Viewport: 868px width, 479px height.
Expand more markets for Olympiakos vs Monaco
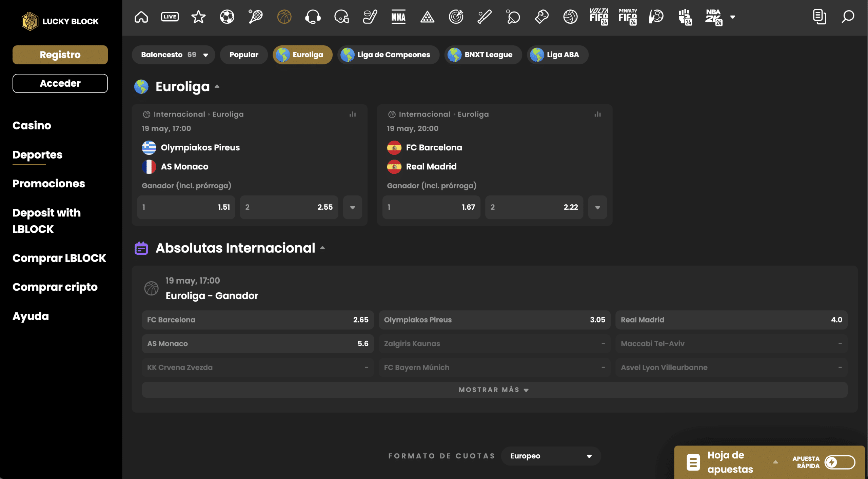coord(352,207)
